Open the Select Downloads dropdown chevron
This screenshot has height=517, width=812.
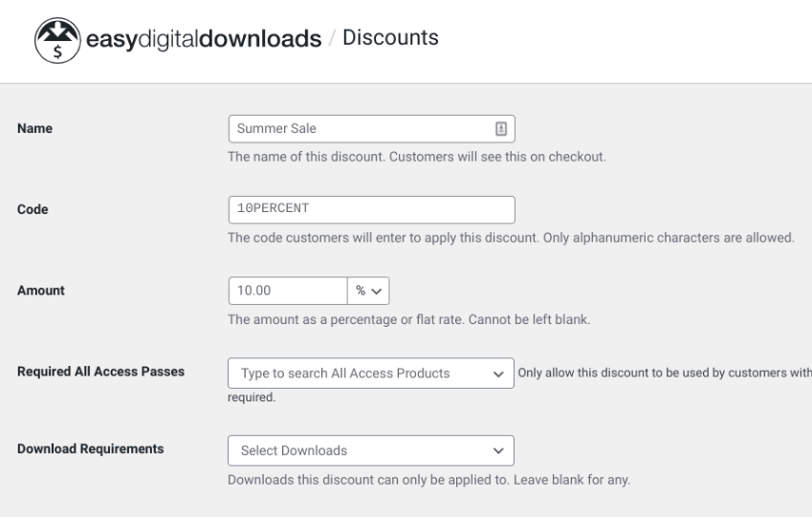pyautogui.click(x=496, y=449)
